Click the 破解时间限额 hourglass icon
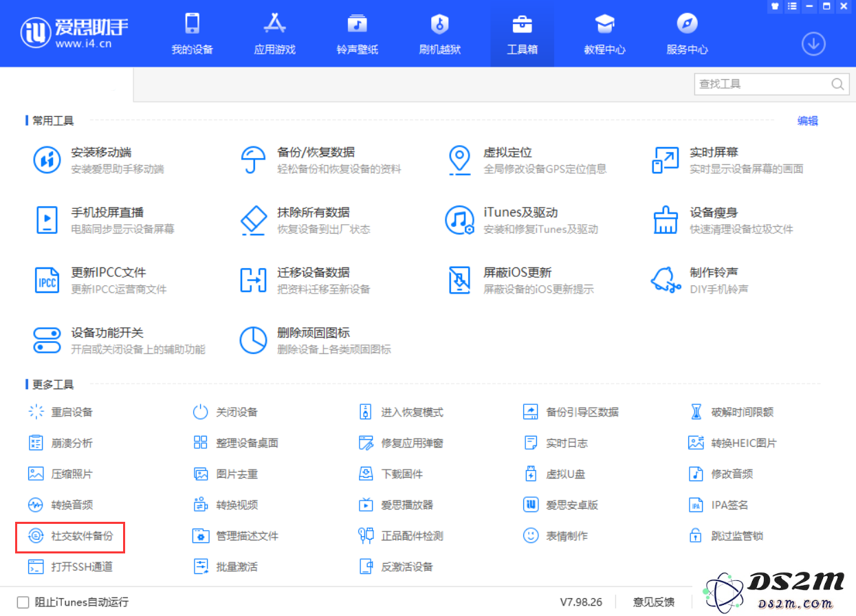The image size is (856, 616). [696, 412]
